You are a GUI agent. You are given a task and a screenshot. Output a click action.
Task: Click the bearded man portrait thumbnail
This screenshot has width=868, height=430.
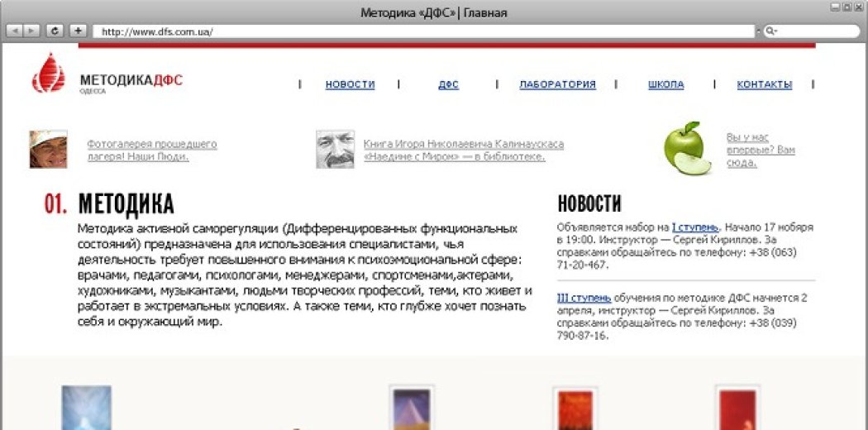[x=335, y=149]
